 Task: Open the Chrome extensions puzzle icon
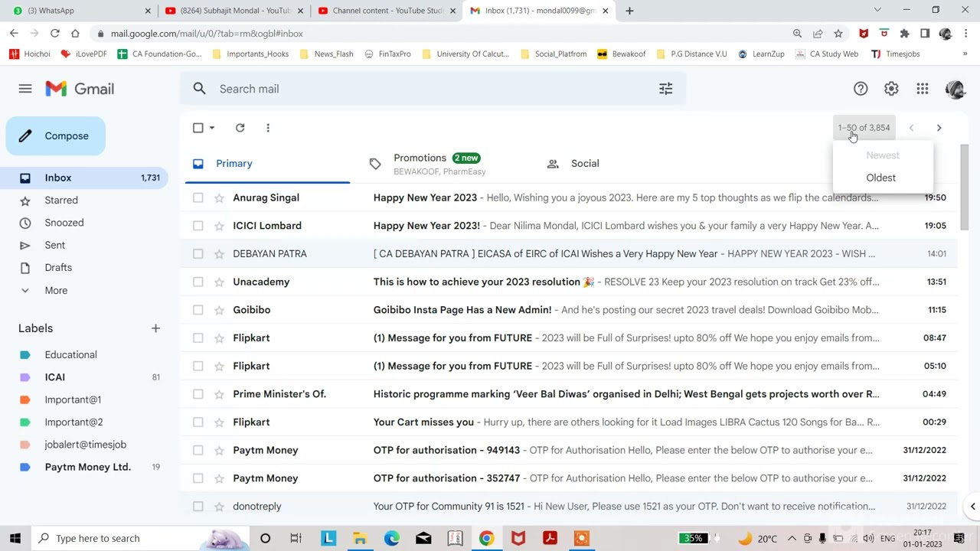[x=904, y=34]
